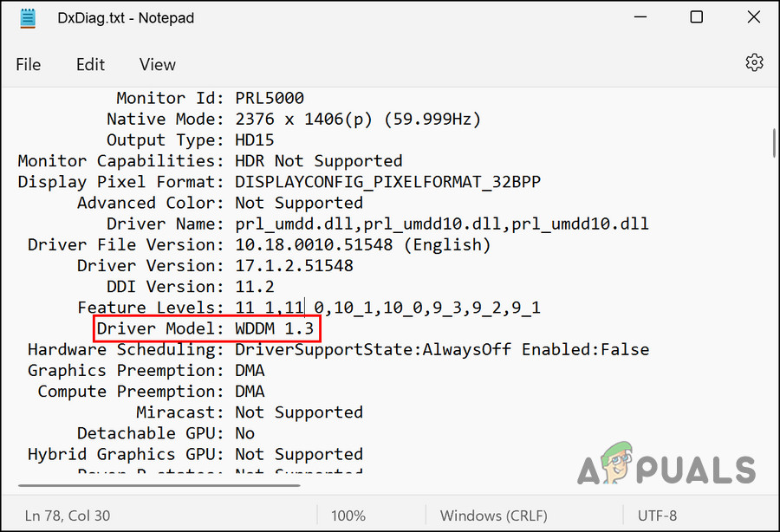Click the UTF-8 encoding indicator
Viewport: 780px width, 532px height.
pyautogui.click(x=656, y=516)
